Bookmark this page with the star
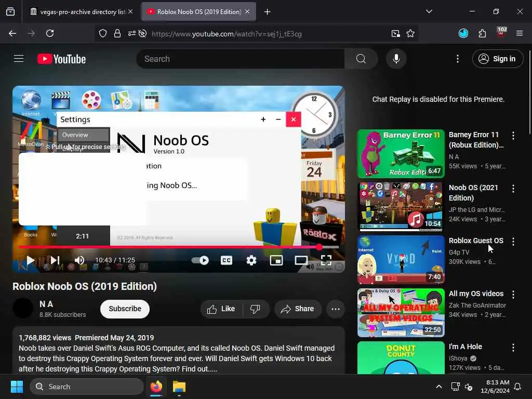 [x=410, y=33]
